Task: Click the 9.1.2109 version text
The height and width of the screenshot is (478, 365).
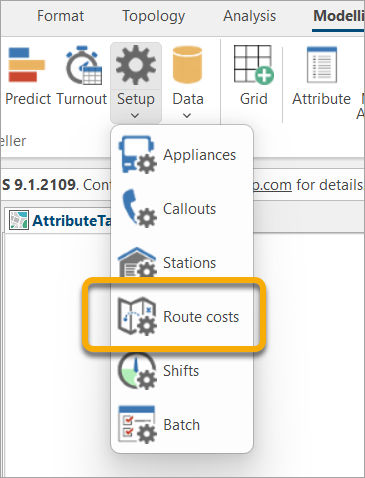Action: 45,185
